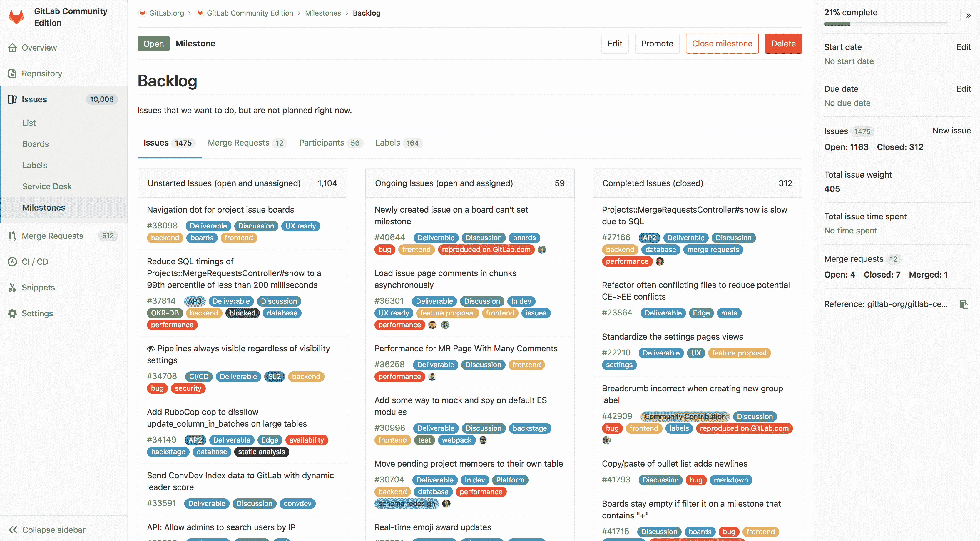Viewport: 980px width, 541px height.
Task: Select the CI / CD pipelines icon
Action: tap(13, 262)
